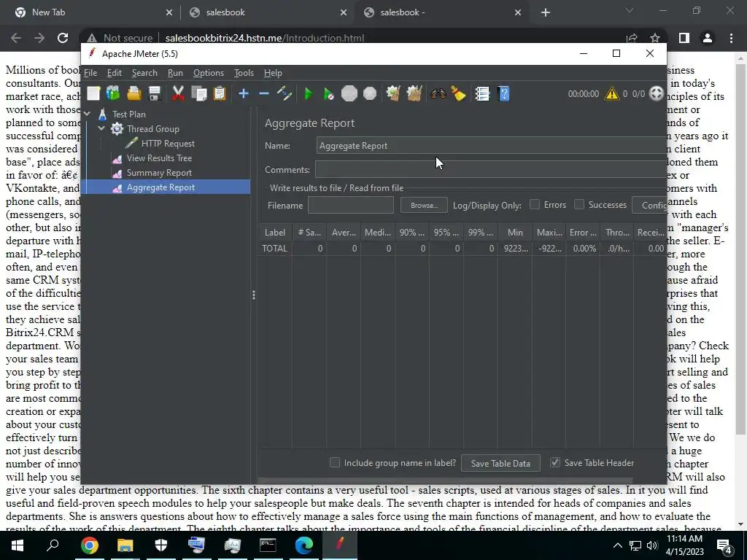The height and width of the screenshot is (560, 747).
Task: Click the Collapse All minus icon
Action: (264, 94)
